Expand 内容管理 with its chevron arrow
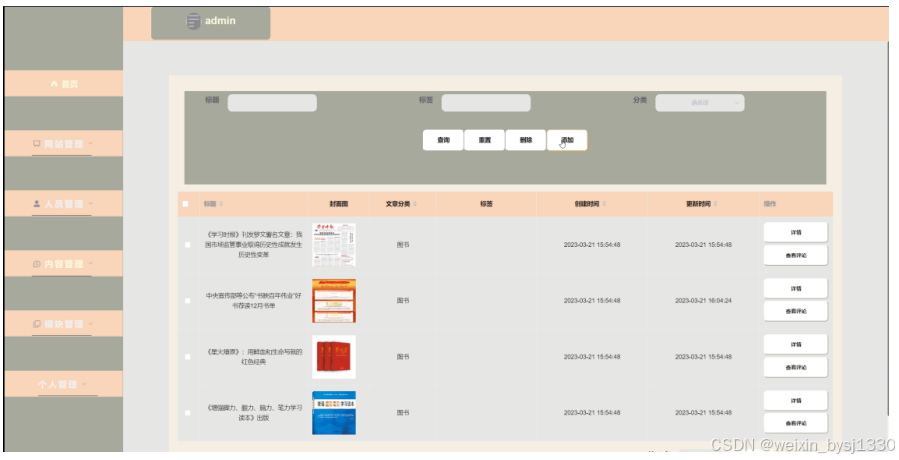The height and width of the screenshot is (460, 899). (91, 264)
